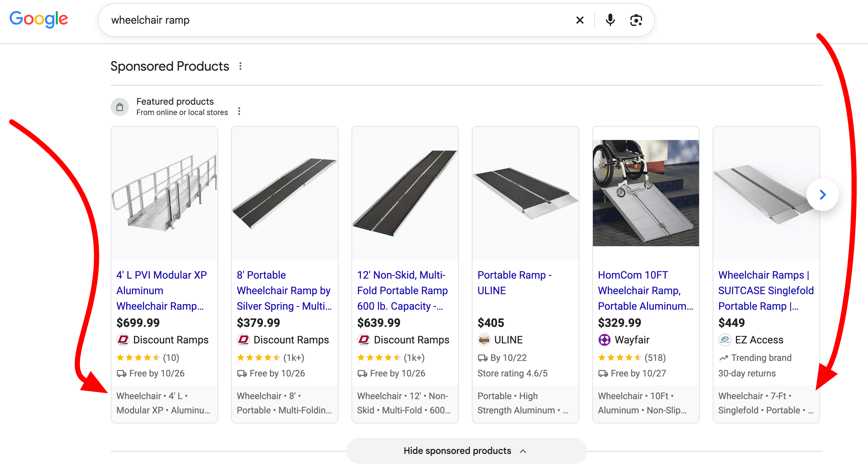Click the star rating for the (10) review product
868x473 pixels.
(x=138, y=358)
